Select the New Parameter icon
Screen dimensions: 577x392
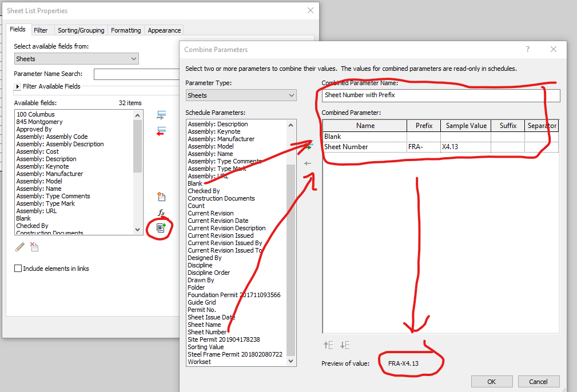pyautogui.click(x=161, y=197)
